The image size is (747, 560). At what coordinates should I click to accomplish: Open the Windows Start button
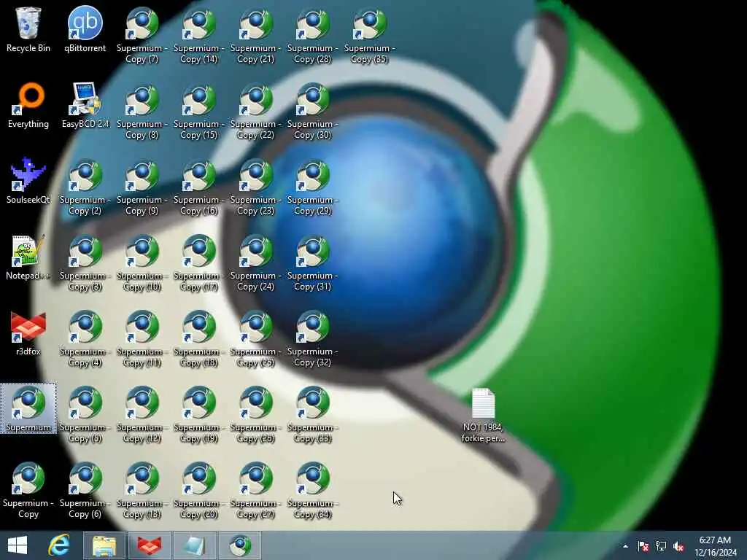18,545
